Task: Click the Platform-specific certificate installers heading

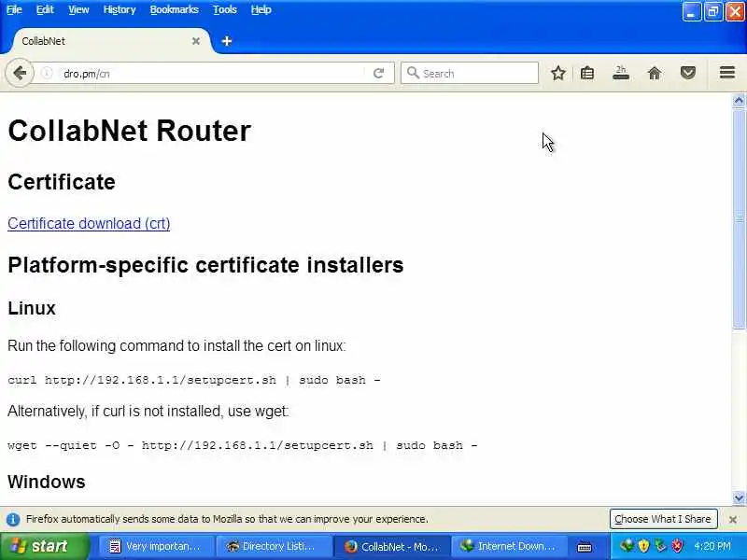Action: click(205, 265)
